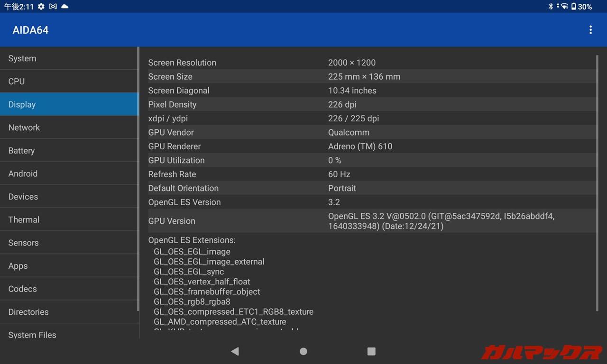Tap the AIDA64 app title
The height and width of the screenshot is (364, 607).
30,30
